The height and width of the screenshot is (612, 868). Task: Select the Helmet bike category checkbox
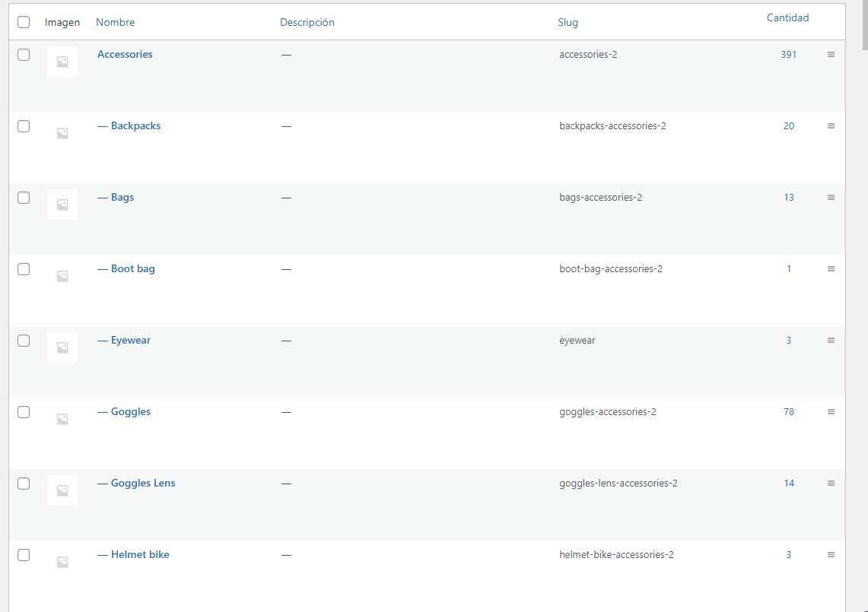(24, 554)
